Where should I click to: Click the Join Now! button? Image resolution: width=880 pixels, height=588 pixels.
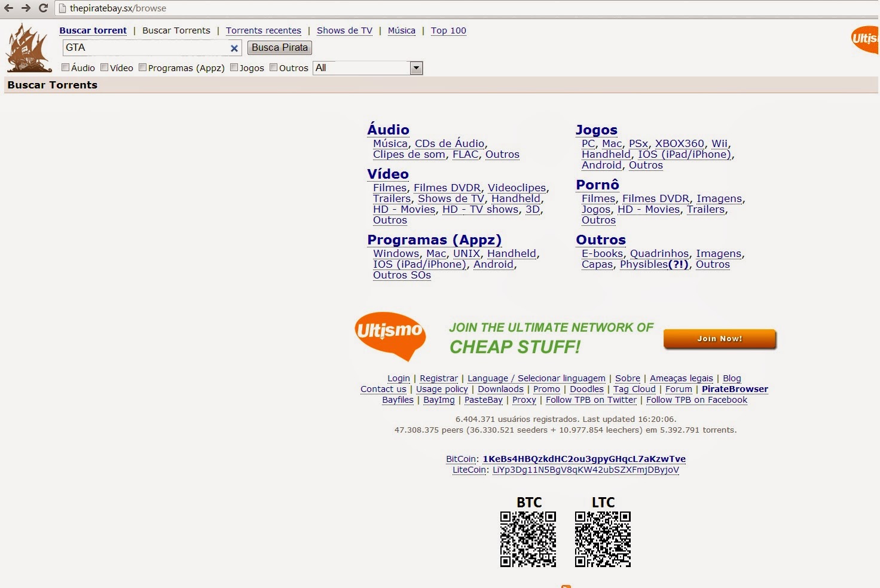coord(720,339)
